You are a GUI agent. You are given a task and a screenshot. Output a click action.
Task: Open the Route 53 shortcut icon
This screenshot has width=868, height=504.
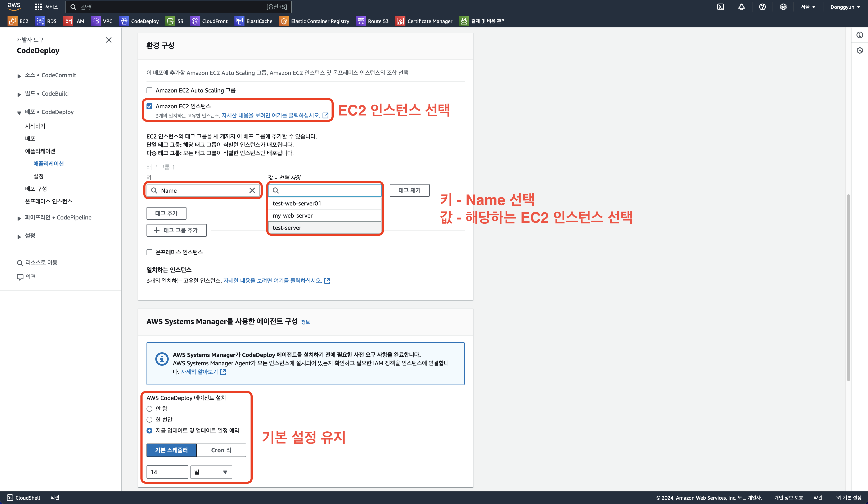click(361, 21)
